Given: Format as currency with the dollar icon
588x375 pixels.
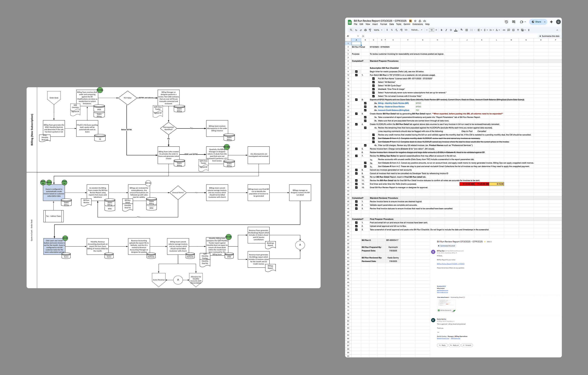Looking at the screenshot, I should [x=387, y=30].
